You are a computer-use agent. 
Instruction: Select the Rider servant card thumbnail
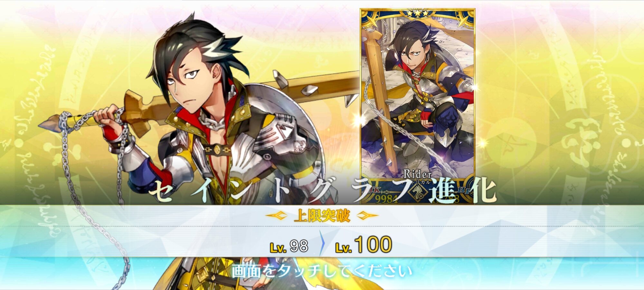coord(417,106)
